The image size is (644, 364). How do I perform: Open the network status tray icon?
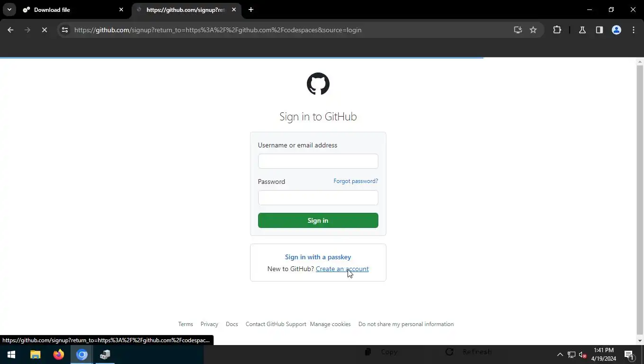[x=572, y=355]
